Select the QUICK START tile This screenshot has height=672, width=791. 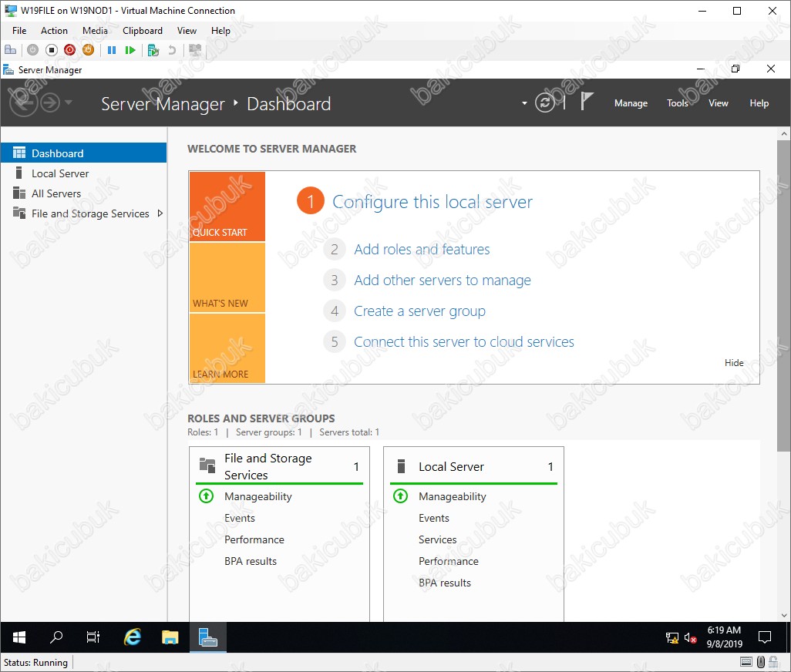pos(227,207)
